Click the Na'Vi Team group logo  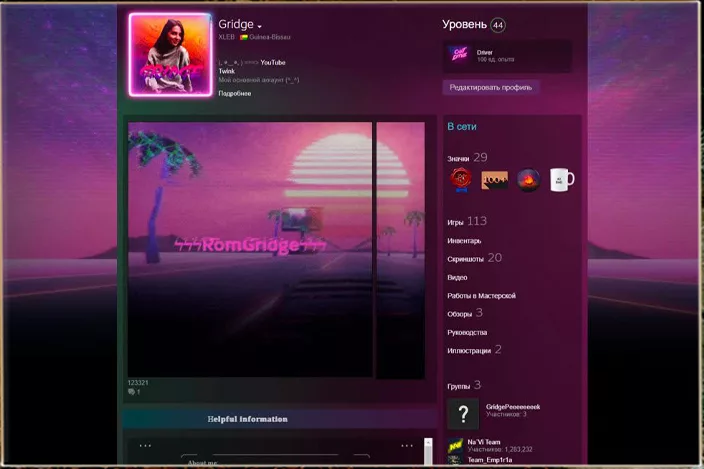pyautogui.click(x=455, y=446)
